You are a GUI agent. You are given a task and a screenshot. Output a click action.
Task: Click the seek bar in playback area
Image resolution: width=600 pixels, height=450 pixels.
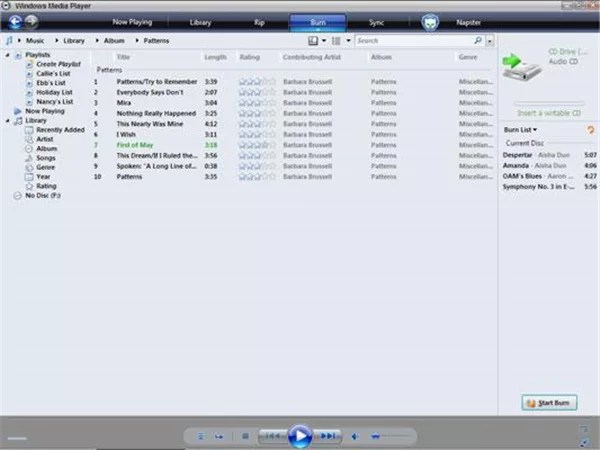(x=17, y=439)
